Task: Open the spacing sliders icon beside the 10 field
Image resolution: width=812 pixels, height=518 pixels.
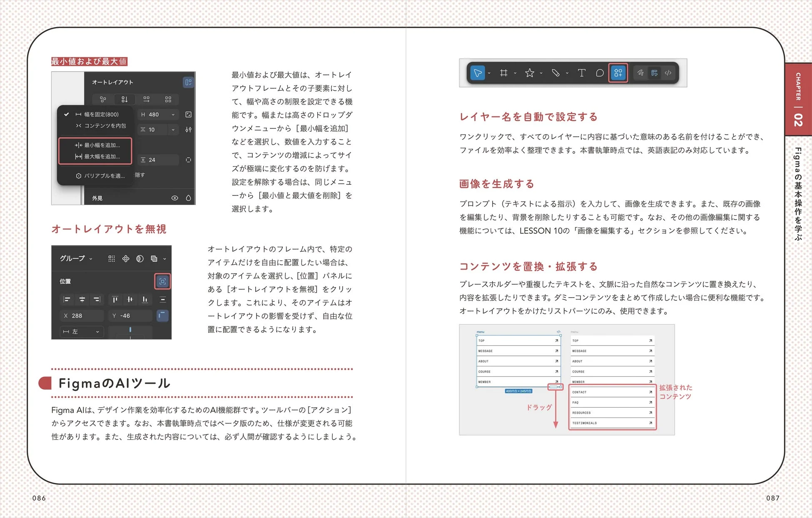Action: pos(189,130)
